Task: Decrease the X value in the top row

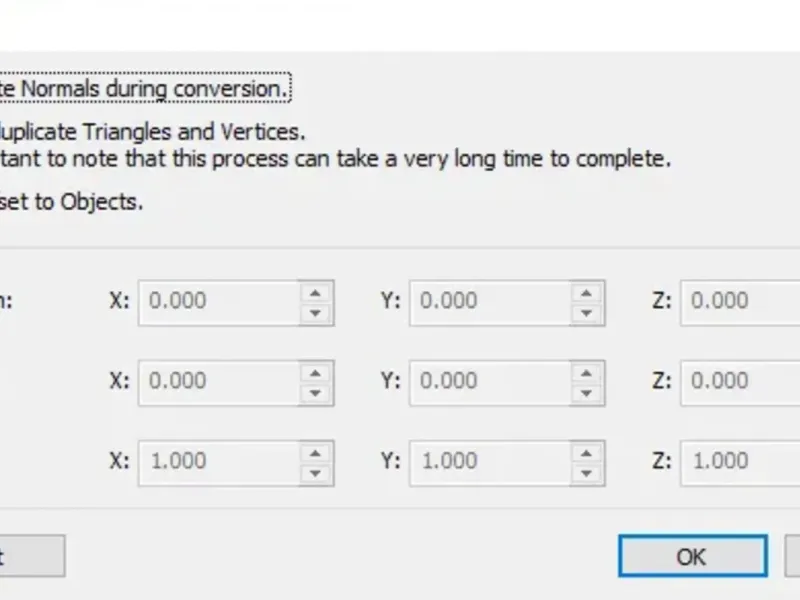Action: click(316, 312)
